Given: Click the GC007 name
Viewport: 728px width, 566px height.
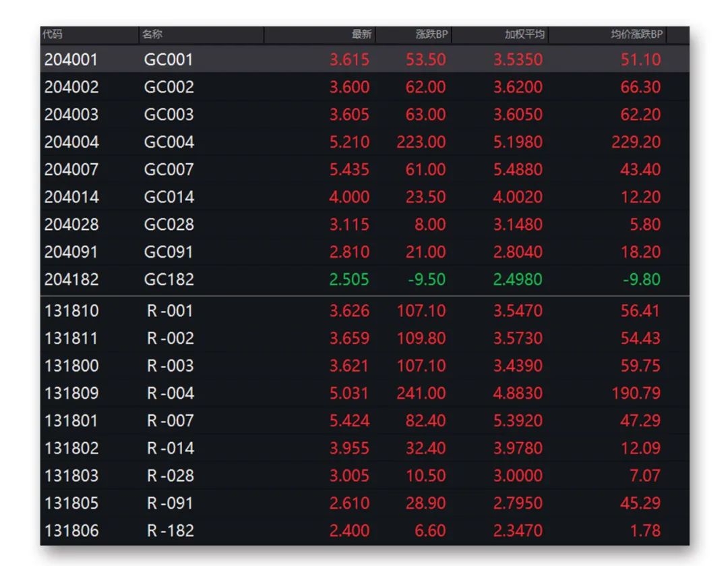Looking at the screenshot, I should (x=169, y=169).
